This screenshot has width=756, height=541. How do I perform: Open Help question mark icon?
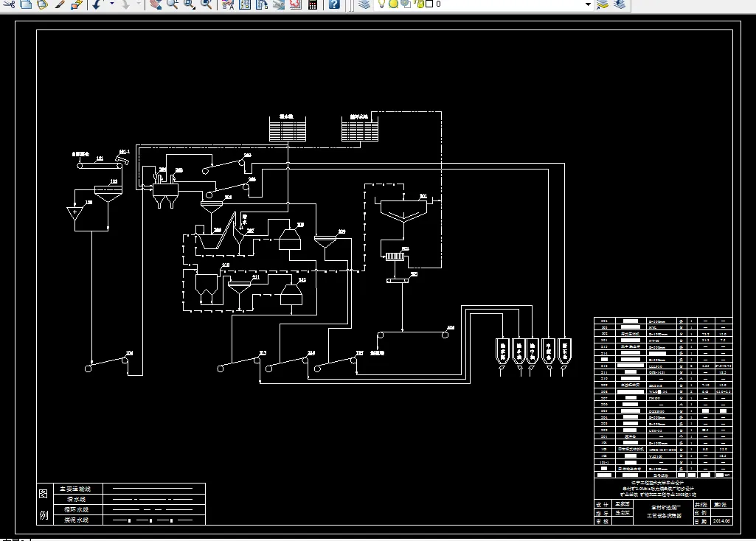pos(334,4)
